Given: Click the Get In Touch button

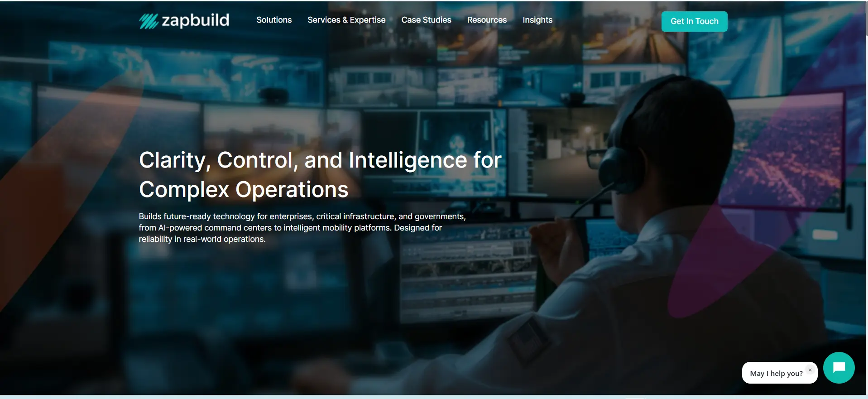Looking at the screenshot, I should click(x=694, y=21).
